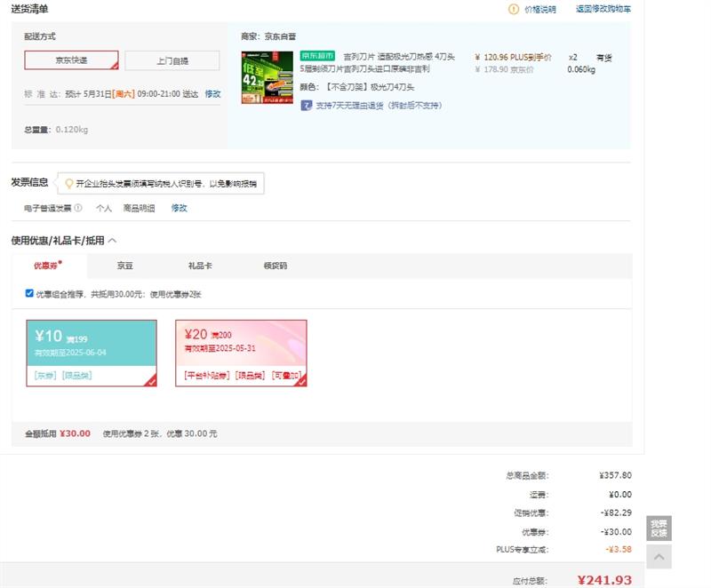The image size is (711, 588).
Task: Click the 7天无理由退货 badge icon
Action: [306, 105]
